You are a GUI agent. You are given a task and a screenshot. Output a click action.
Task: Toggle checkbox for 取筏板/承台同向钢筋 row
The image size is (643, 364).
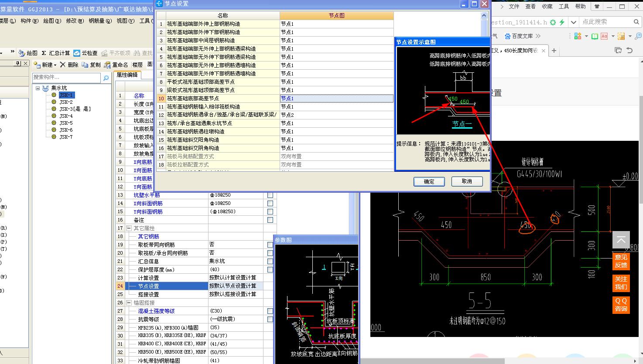click(x=270, y=253)
